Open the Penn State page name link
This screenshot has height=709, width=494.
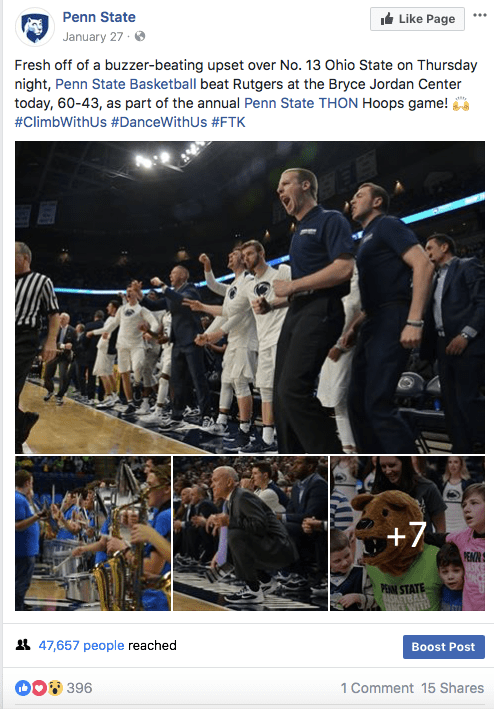99,17
